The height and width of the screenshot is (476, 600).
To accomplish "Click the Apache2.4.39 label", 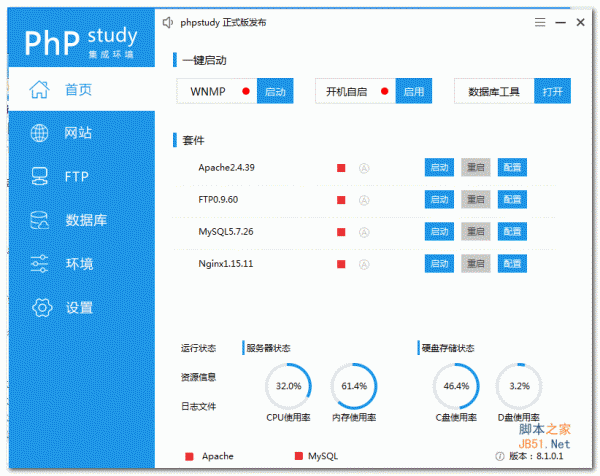I will (226, 168).
